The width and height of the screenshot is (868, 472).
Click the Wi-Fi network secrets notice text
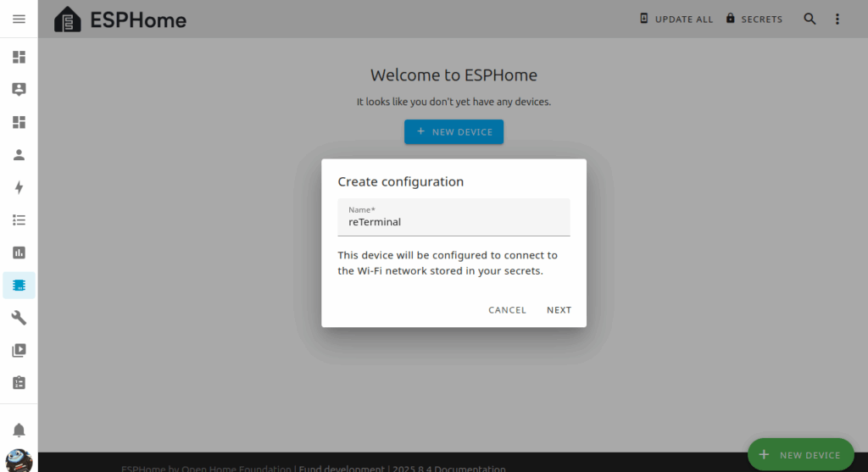pos(448,263)
